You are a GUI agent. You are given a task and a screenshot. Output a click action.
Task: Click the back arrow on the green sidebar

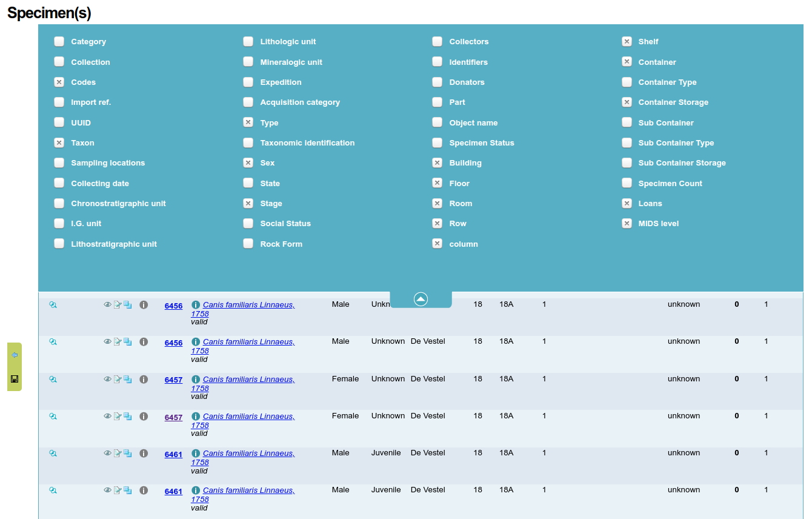click(x=15, y=355)
